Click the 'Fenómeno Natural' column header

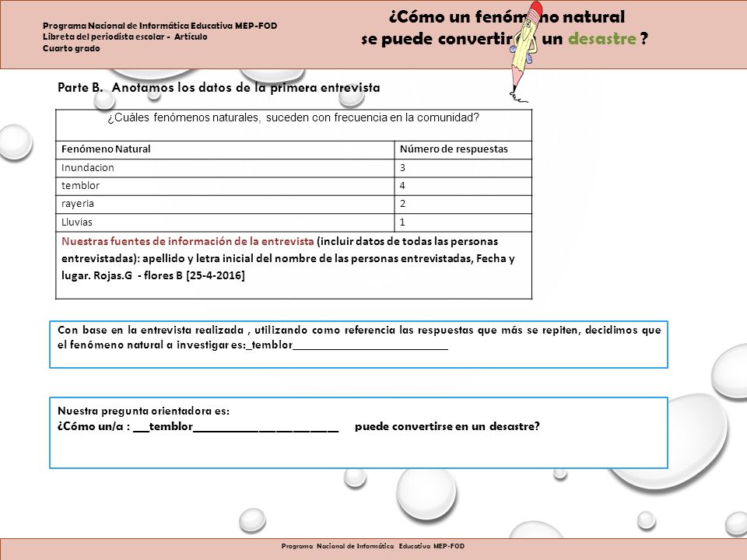[x=225, y=149]
